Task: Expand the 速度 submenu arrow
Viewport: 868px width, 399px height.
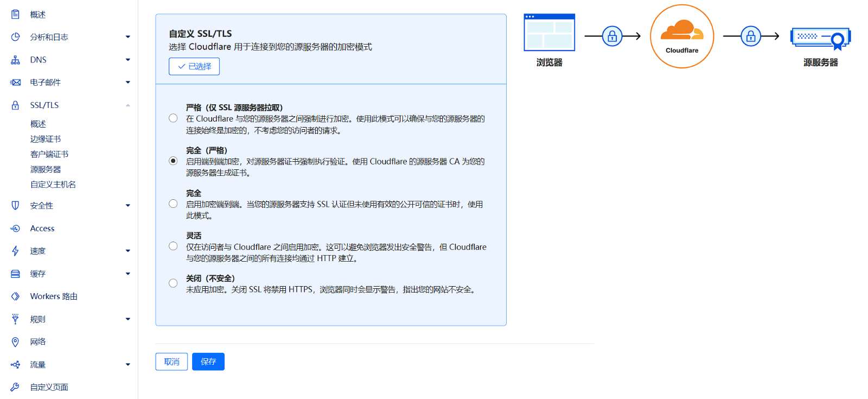Action: (x=128, y=251)
